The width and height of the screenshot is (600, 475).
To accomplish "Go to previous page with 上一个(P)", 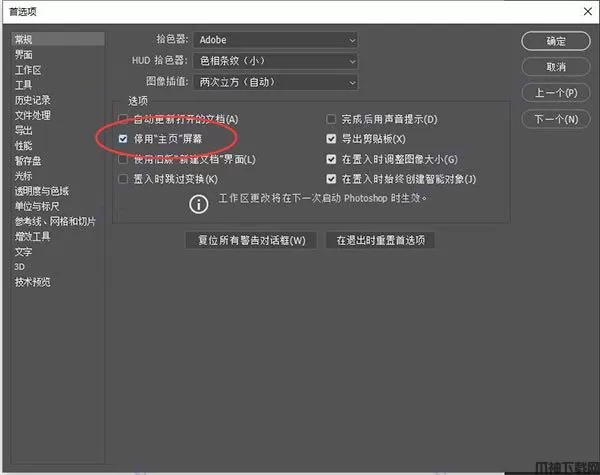I will click(x=556, y=93).
